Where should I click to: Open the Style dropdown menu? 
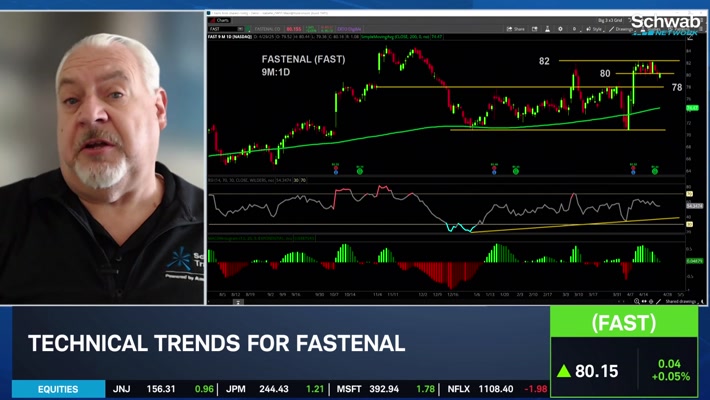pos(594,29)
